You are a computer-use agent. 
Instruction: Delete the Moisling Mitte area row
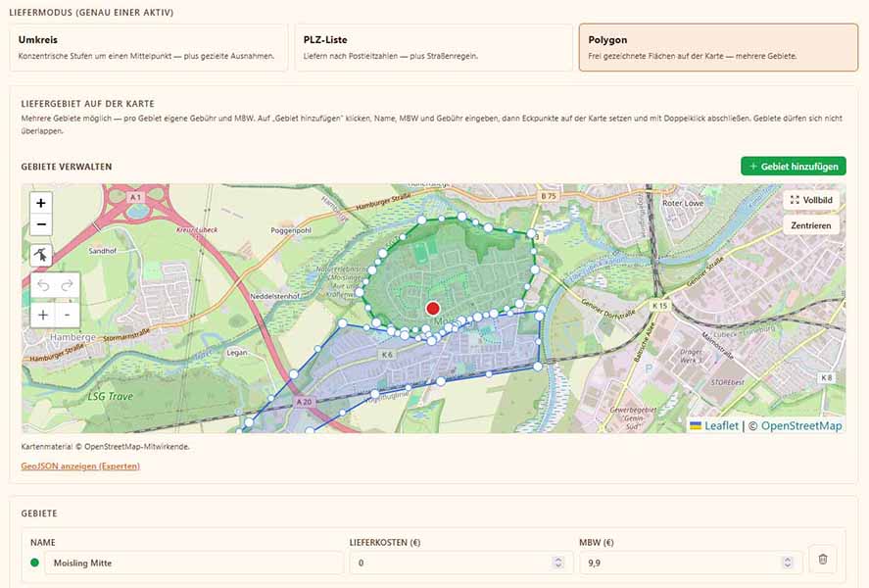pyautogui.click(x=823, y=560)
